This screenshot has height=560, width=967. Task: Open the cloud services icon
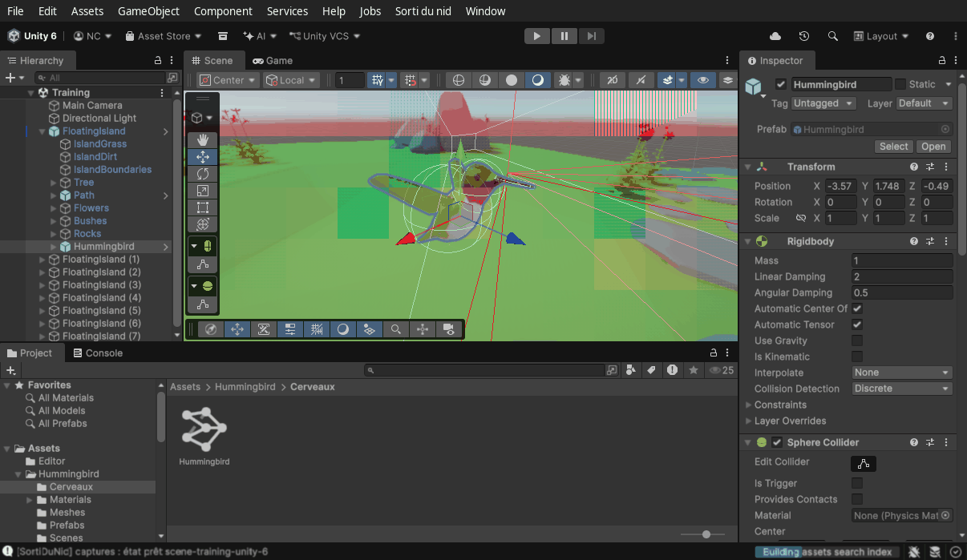(775, 36)
